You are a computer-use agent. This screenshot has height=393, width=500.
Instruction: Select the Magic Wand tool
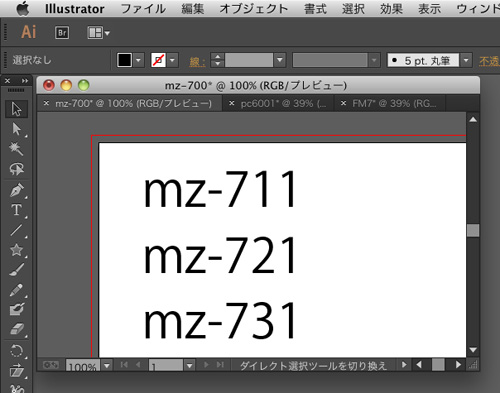16,149
